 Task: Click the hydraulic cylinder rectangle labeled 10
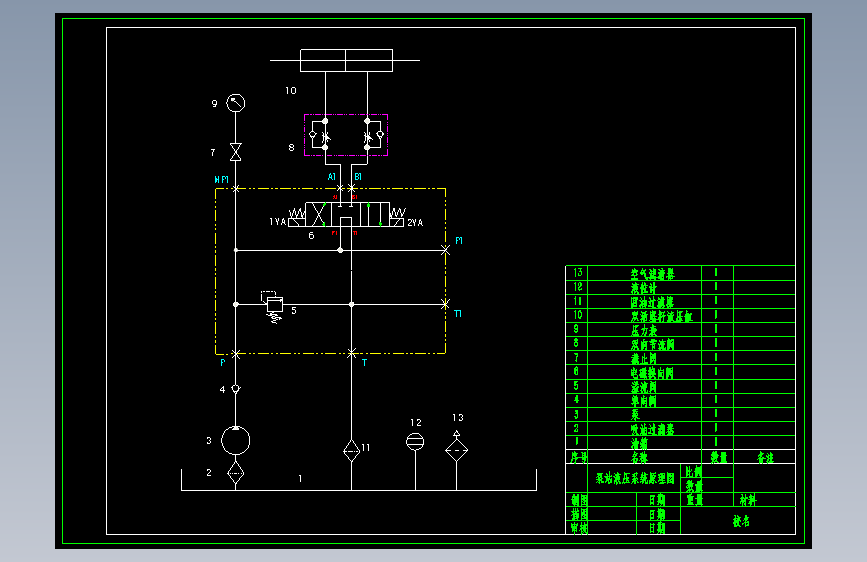346,60
